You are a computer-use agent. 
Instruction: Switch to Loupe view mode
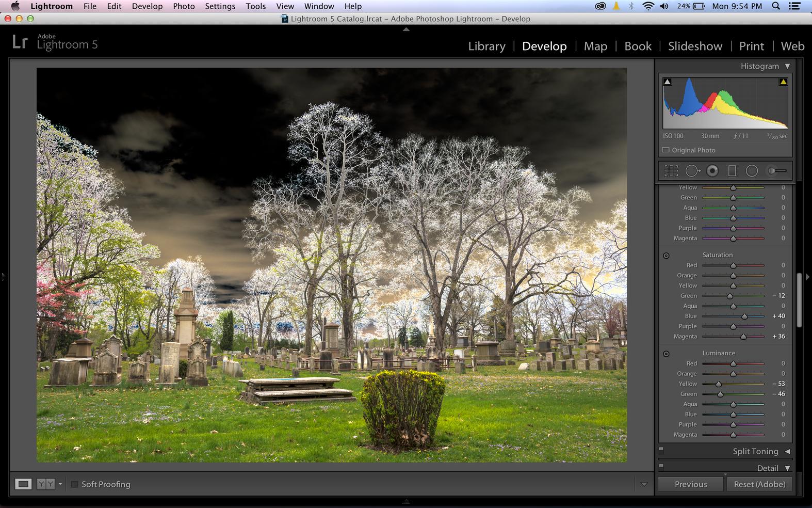click(23, 484)
